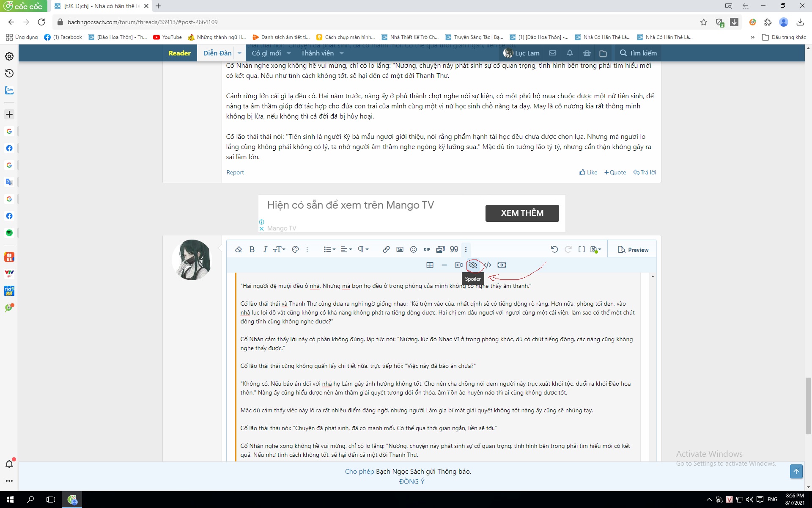Open the smilies emoji picker

413,249
